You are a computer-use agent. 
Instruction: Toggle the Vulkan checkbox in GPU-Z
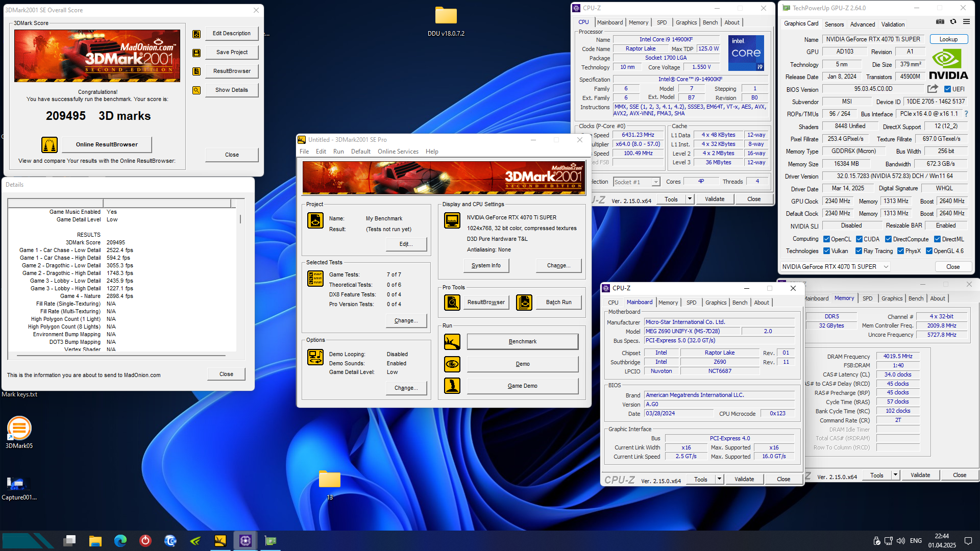tap(826, 251)
